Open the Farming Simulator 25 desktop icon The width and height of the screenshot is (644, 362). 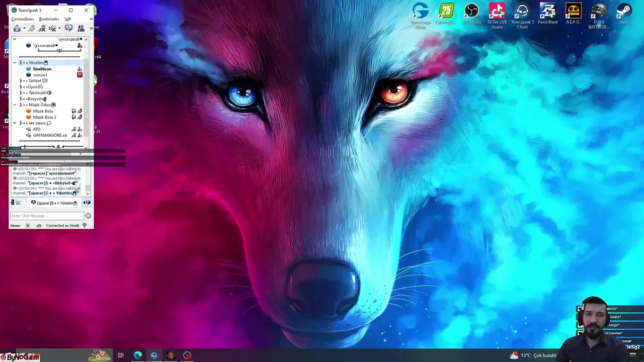(446, 14)
